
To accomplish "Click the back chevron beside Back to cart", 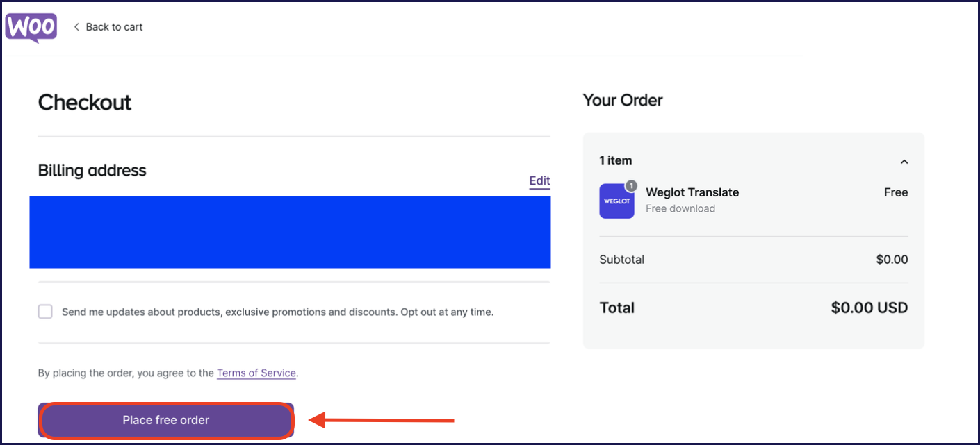I will pos(77,27).
